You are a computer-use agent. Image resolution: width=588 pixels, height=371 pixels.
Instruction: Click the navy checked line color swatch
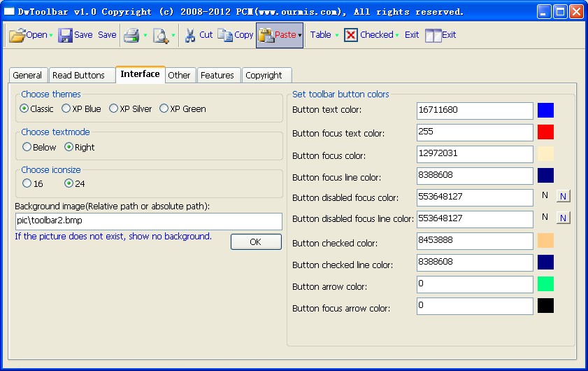[545, 262]
